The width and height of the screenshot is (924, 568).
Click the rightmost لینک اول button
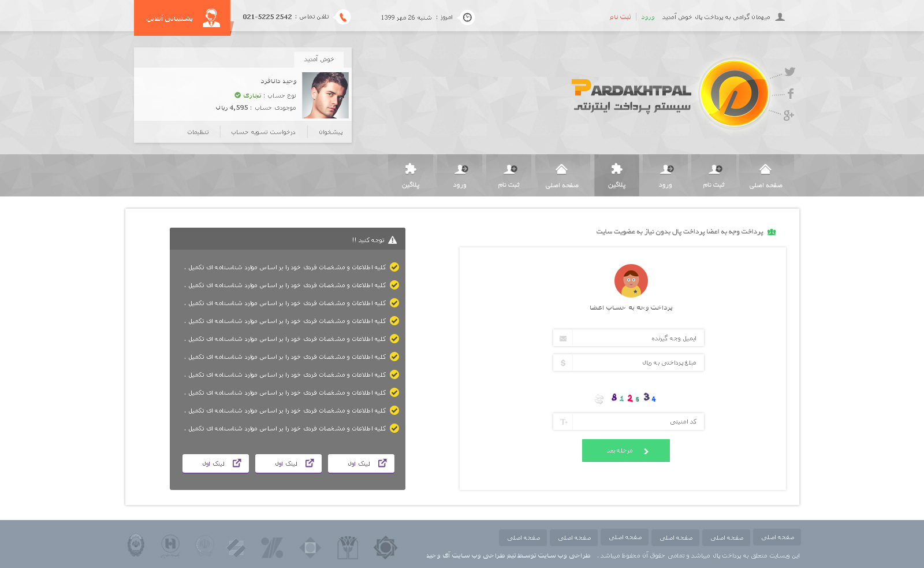361,463
